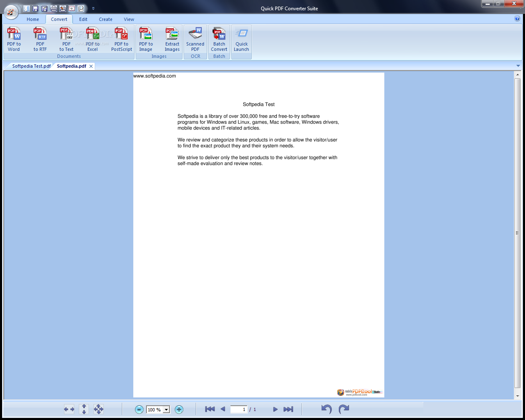The height and width of the screenshot is (420, 525).
Task: Open the Create ribbon tab
Action: point(105,19)
